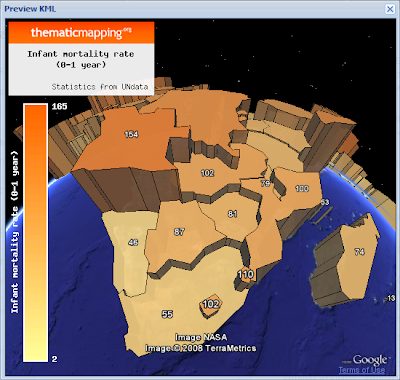The height and width of the screenshot is (380, 400).
Task: Select the country labeled 154
Action: coord(131,134)
